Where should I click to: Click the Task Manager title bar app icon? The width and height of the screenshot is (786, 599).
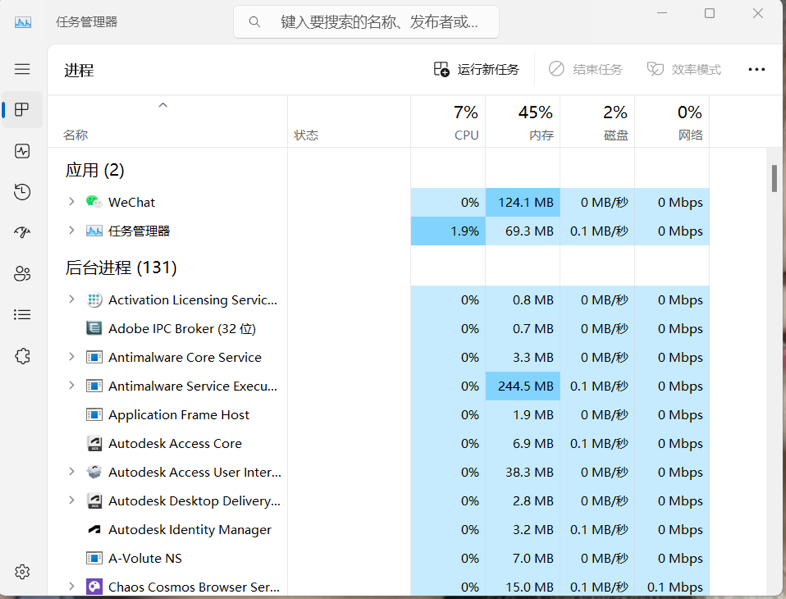(x=23, y=22)
